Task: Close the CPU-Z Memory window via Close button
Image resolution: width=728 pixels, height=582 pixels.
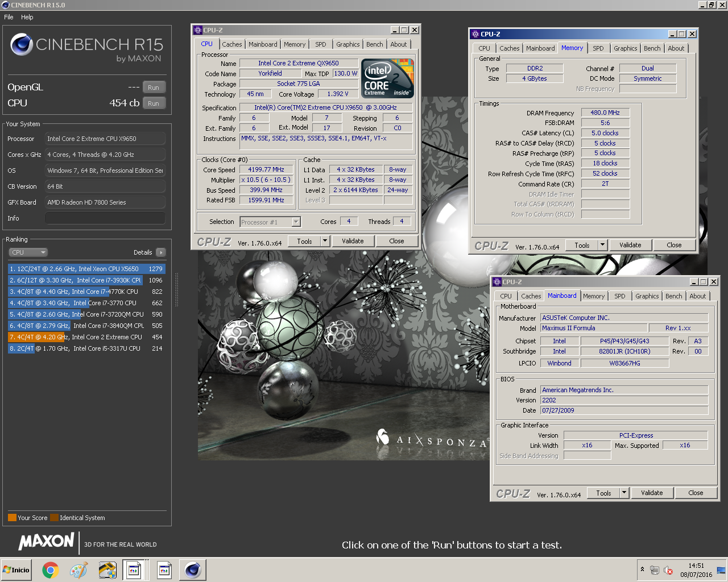Action: coord(674,245)
